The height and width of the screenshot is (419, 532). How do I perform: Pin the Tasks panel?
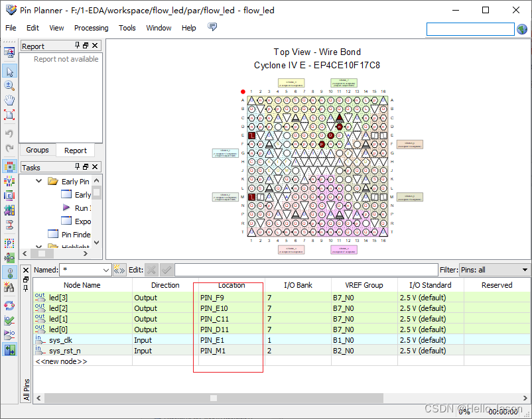click(x=78, y=166)
